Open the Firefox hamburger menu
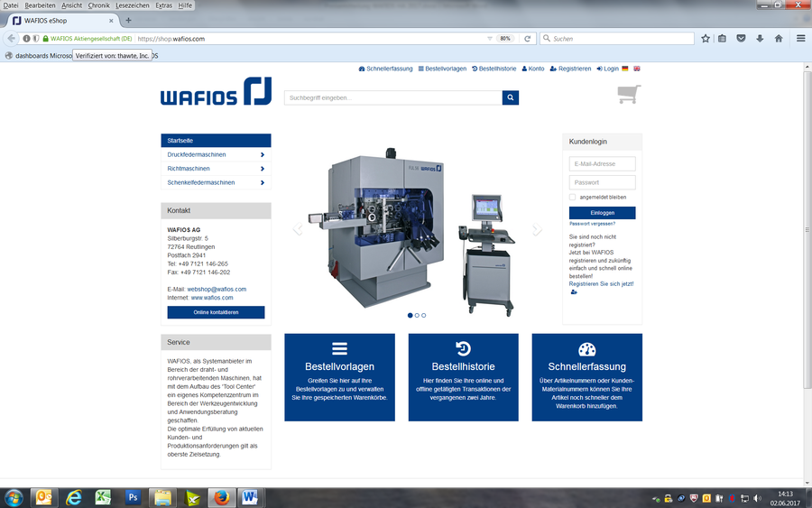The image size is (812, 508). click(800, 38)
